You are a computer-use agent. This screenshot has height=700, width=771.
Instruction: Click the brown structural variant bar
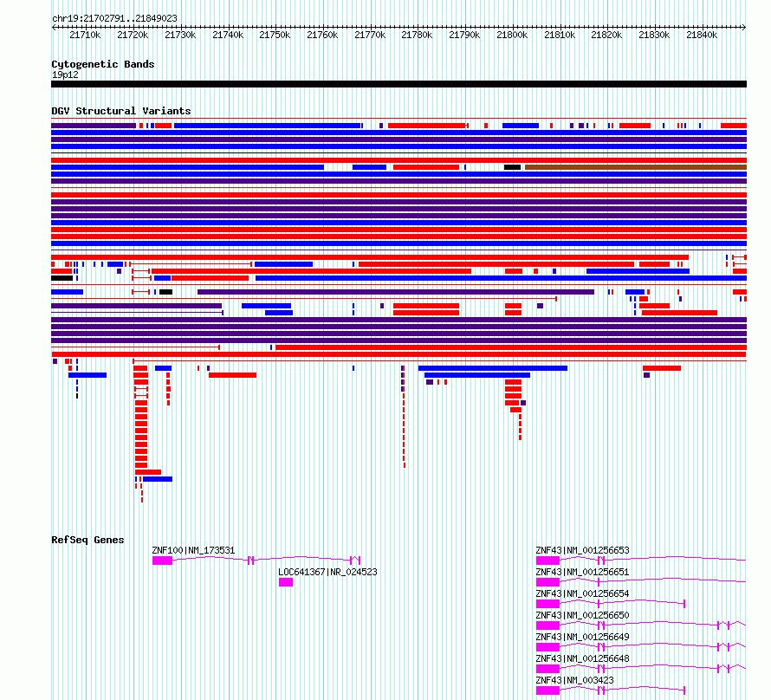point(636,167)
